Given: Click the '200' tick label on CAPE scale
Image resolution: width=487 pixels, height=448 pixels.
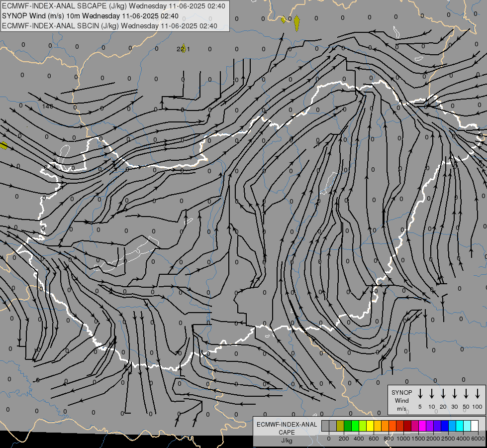Looking at the screenshot, I should 344,439.
